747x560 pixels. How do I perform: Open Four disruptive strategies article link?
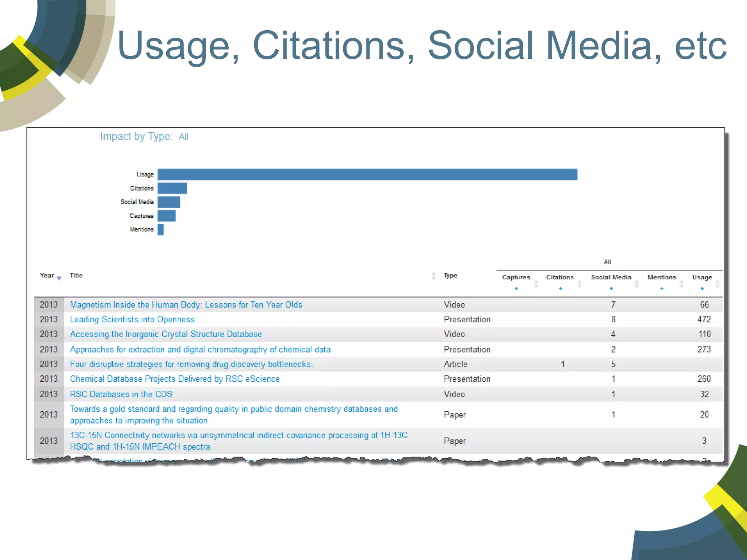(x=191, y=364)
